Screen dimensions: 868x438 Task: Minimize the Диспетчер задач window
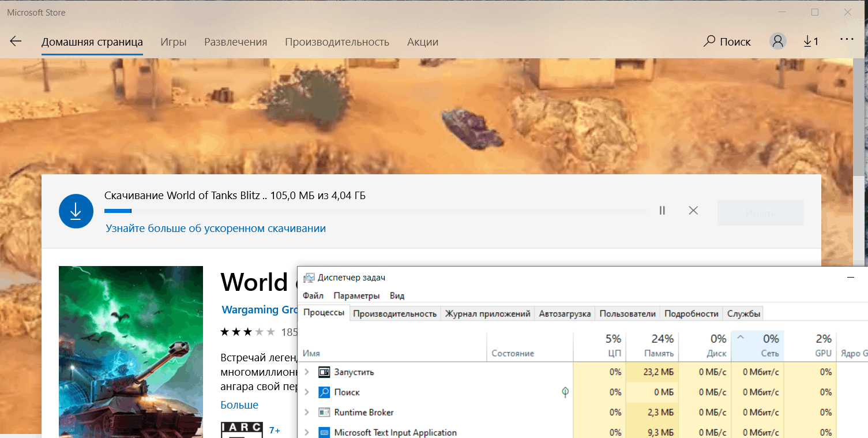click(851, 278)
